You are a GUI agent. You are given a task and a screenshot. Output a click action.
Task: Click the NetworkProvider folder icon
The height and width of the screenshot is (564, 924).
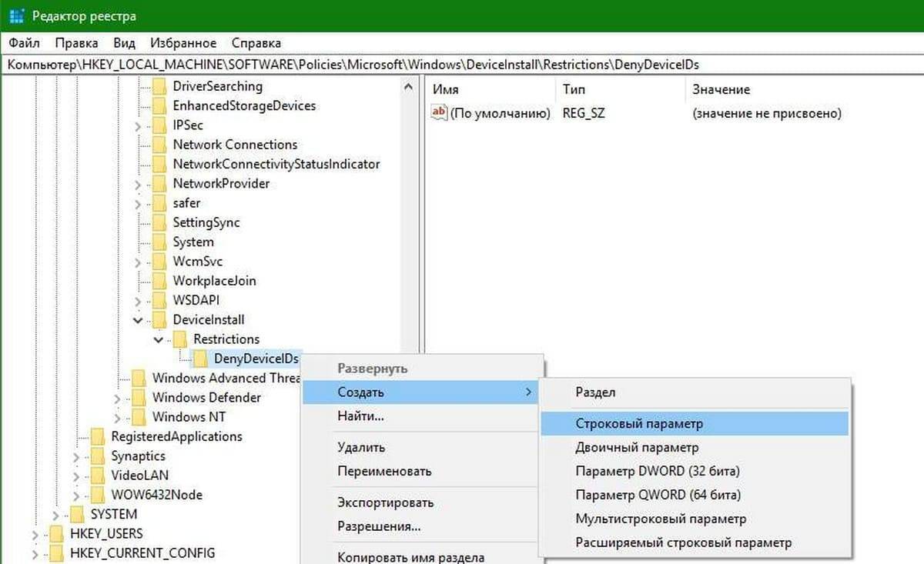(x=159, y=183)
